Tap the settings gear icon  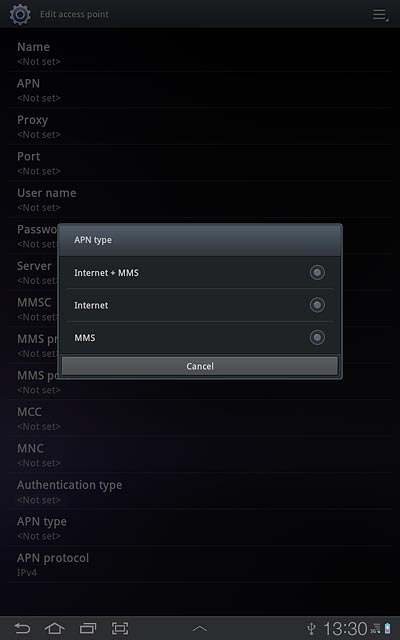coord(20,14)
